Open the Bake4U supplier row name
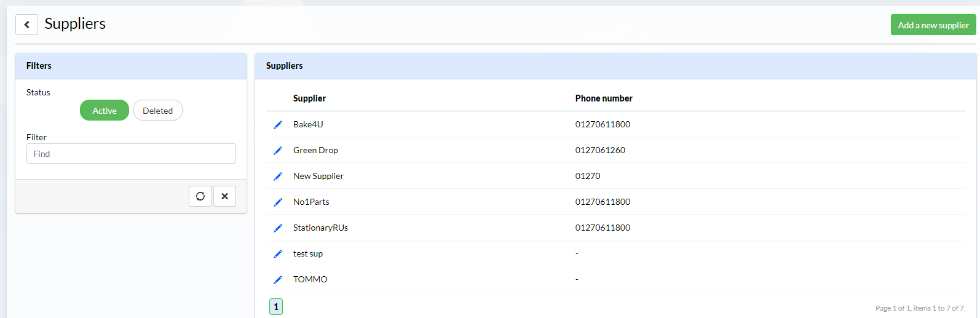This screenshot has width=980, height=318. point(308,124)
